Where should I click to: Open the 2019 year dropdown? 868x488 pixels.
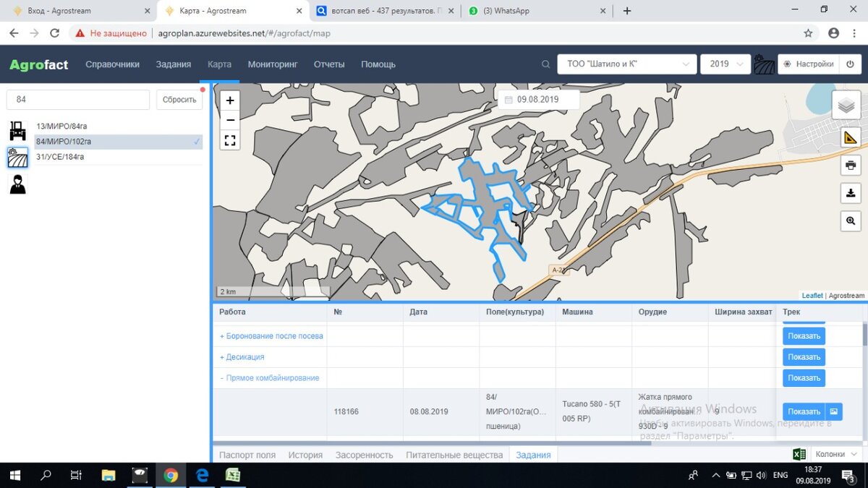pyautogui.click(x=726, y=64)
